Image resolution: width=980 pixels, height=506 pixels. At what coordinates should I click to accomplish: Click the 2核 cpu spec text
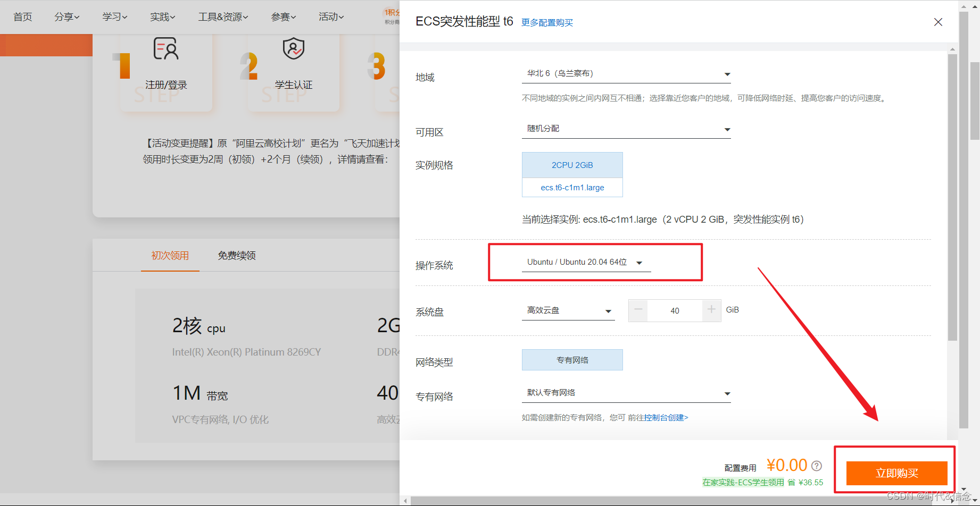199,325
